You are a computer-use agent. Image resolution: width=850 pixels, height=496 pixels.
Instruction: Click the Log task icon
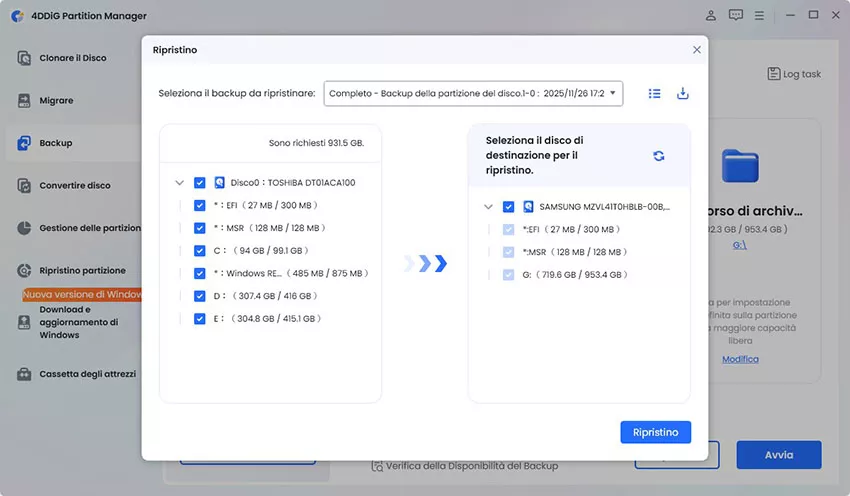point(774,74)
